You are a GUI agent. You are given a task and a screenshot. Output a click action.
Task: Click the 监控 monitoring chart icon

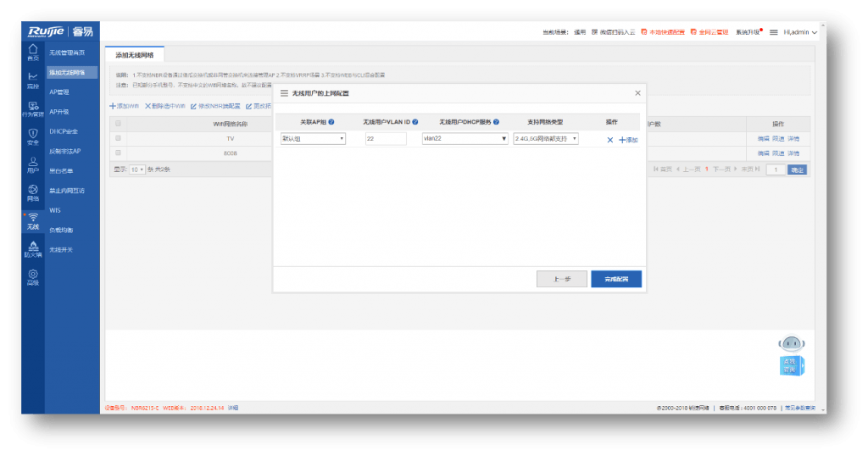pyautogui.click(x=33, y=80)
